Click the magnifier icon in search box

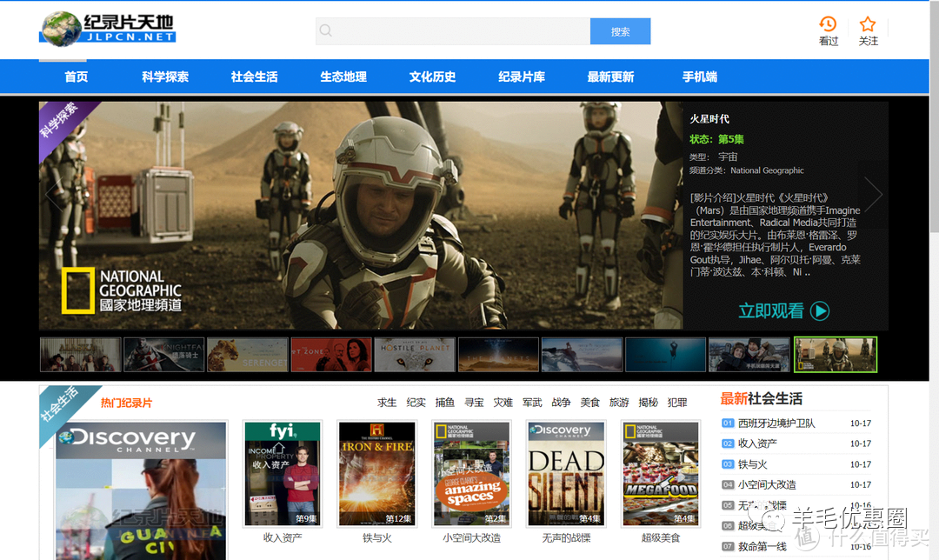pyautogui.click(x=326, y=31)
